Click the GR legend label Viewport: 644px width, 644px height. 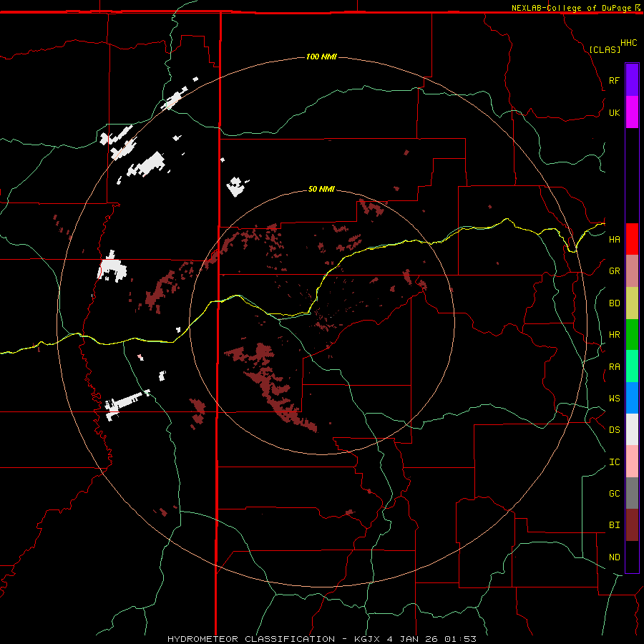point(614,271)
